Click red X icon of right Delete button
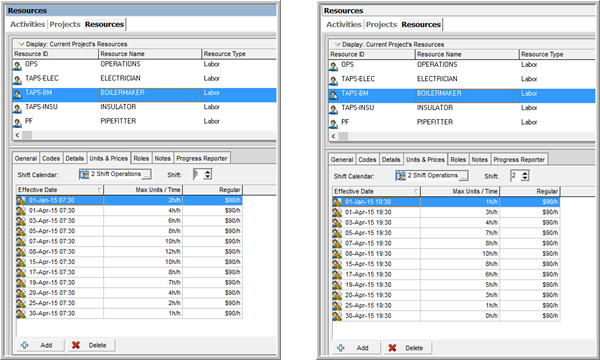Viewport: 600px width, 360px height. pos(392,348)
